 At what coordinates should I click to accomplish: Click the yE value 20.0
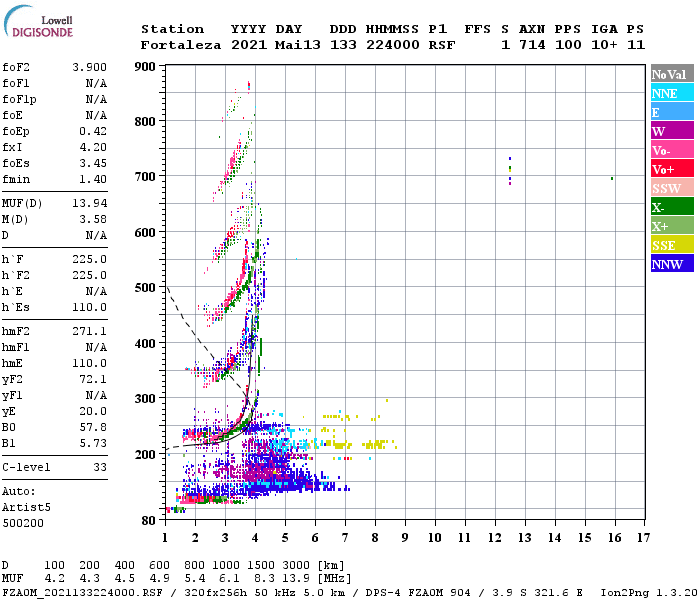(93, 412)
